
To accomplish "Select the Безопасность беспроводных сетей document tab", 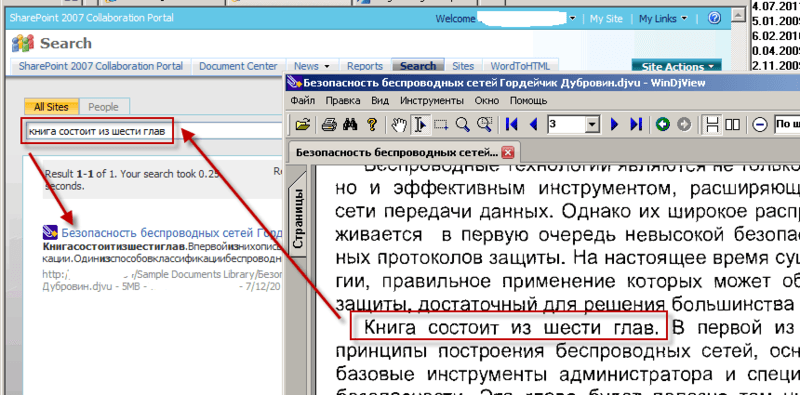I will [x=397, y=152].
